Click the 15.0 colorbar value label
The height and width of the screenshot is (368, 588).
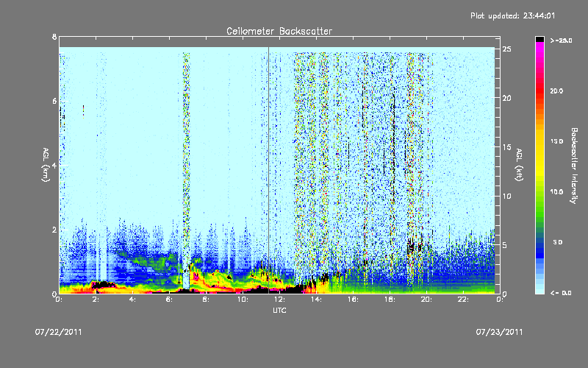click(556, 141)
